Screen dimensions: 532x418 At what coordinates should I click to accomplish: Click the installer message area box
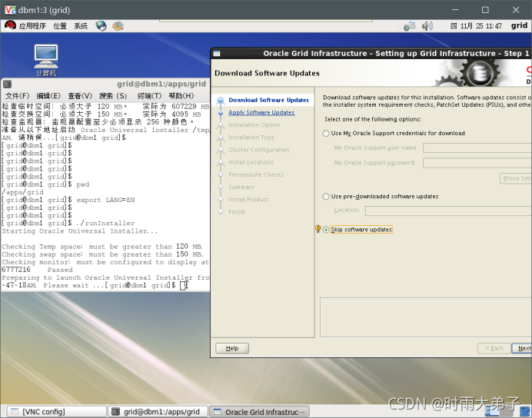click(426, 317)
